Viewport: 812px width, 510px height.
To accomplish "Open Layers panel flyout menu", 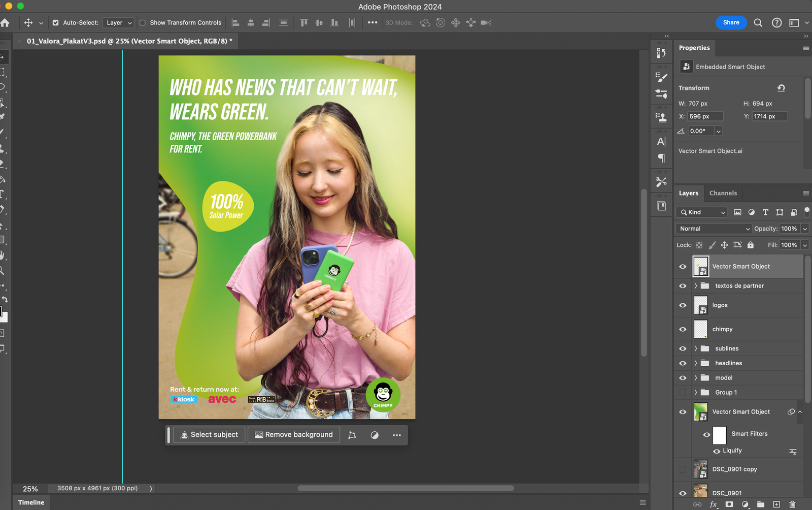I will [806, 193].
